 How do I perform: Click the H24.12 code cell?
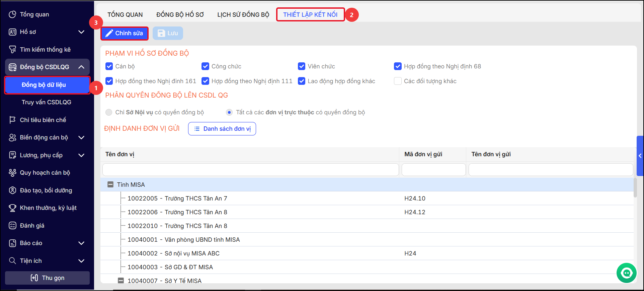pyautogui.click(x=415, y=212)
